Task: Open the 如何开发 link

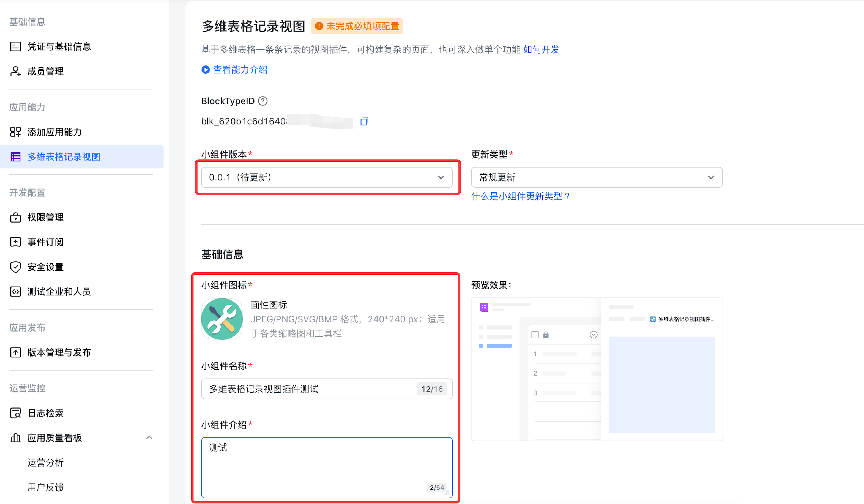Action: (541, 50)
